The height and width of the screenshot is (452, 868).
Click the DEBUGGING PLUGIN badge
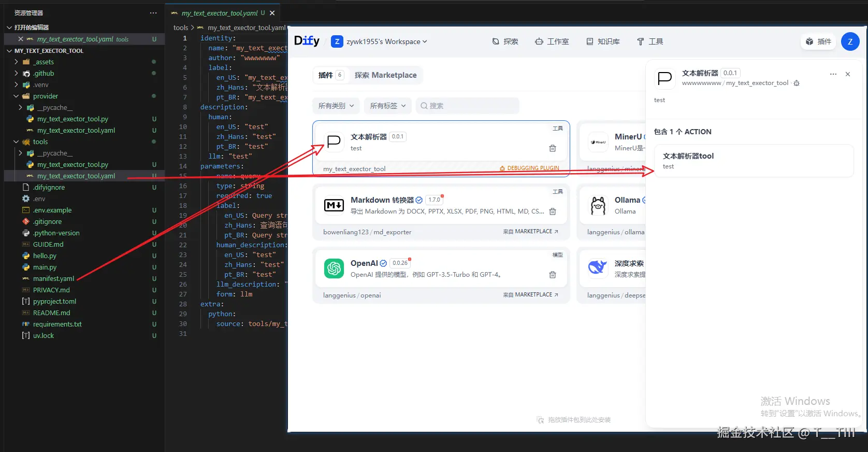[x=529, y=168]
